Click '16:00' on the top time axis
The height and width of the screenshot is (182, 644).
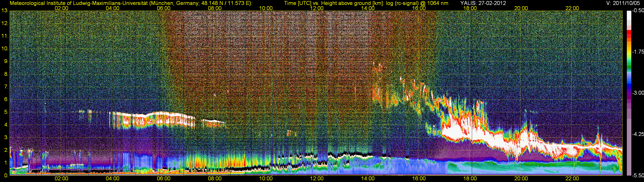pos(419,8)
